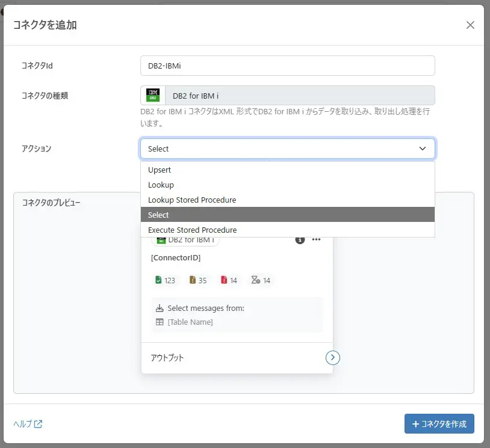Click the red error file icon 14

tap(224, 280)
